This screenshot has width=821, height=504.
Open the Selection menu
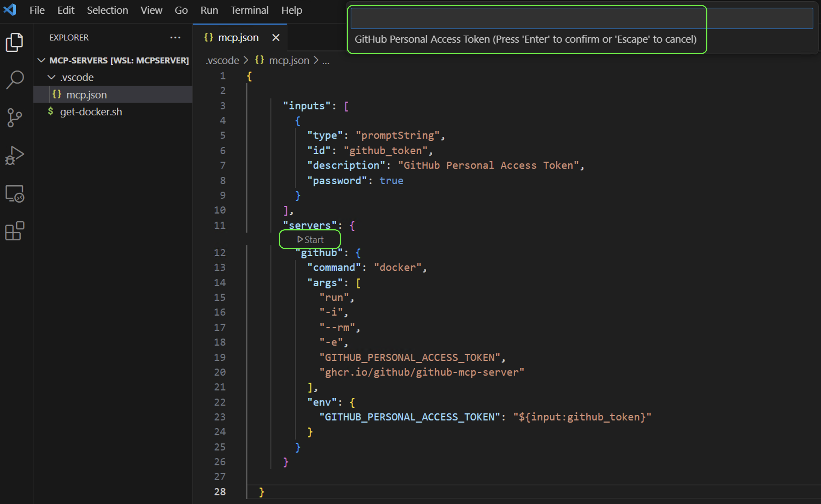(107, 10)
